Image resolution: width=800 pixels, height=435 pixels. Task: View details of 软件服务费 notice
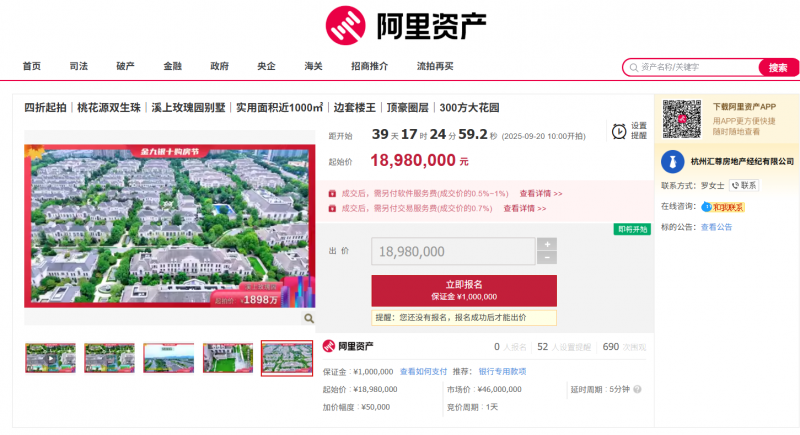coord(541,194)
